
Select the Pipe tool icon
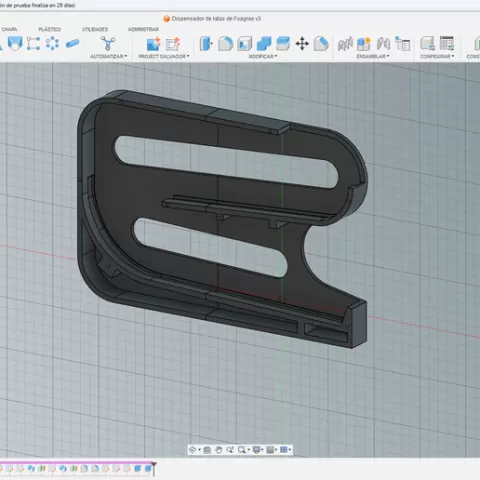[72, 44]
